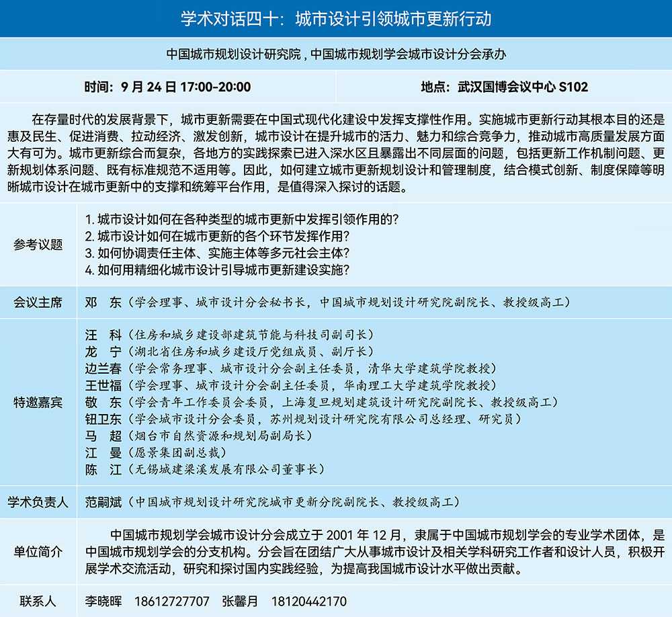This screenshot has width=672, height=617.
Task: Click the 单位简介 row label
Action: click(38, 552)
